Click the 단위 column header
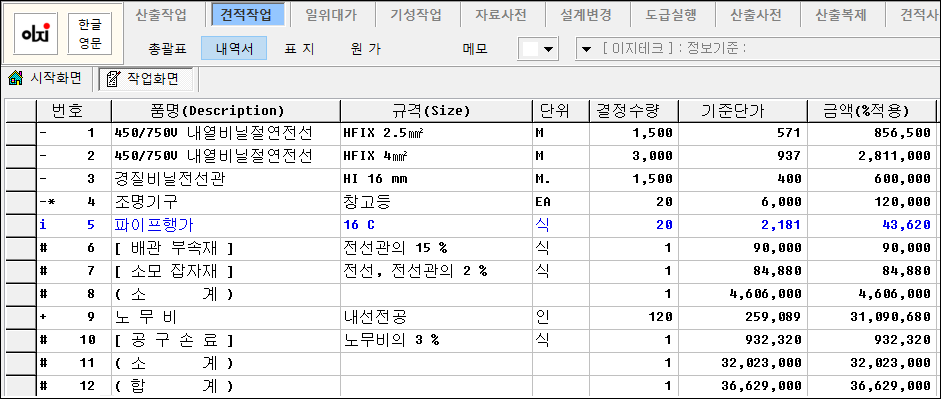941x399 pixels. 560,110
